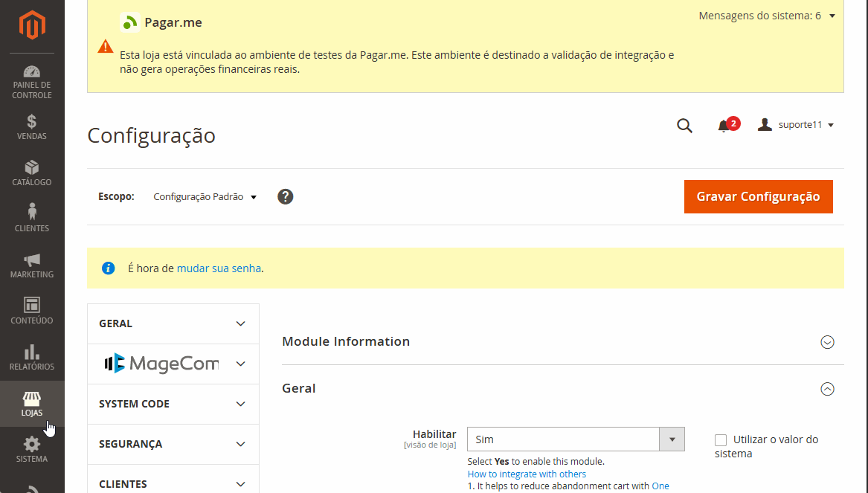Click the scope help question icon
Image resolution: width=868 pixels, height=493 pixels.
coord(286,197)
